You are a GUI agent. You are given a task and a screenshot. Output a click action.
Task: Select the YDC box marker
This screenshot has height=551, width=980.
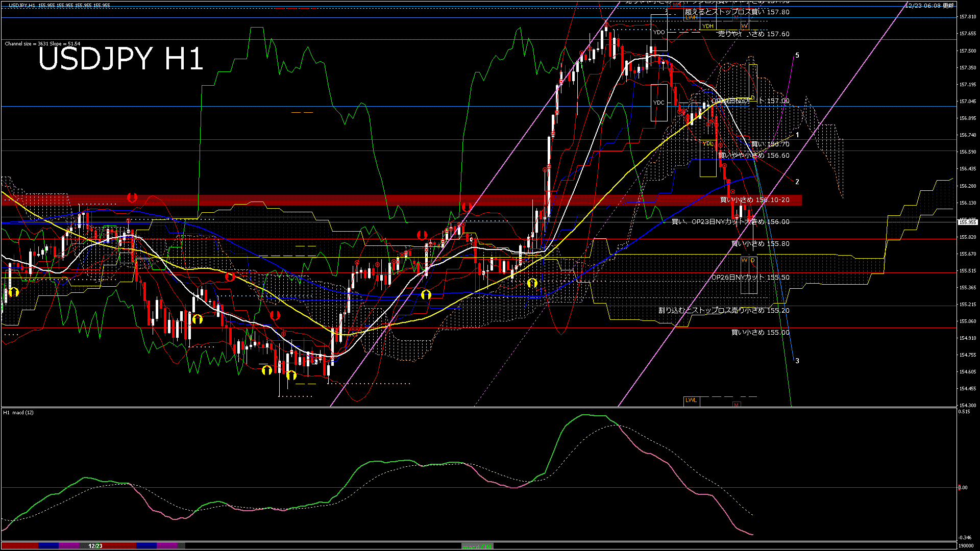[659, 103]
